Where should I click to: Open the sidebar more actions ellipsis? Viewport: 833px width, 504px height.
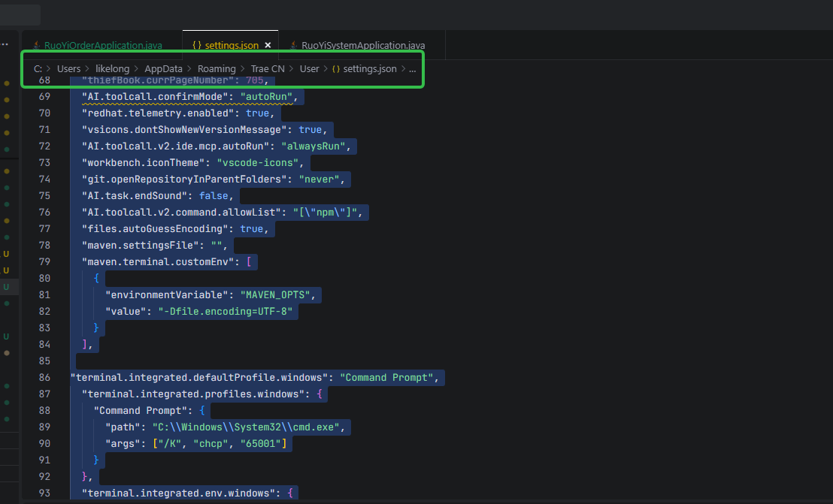(5, 44)
